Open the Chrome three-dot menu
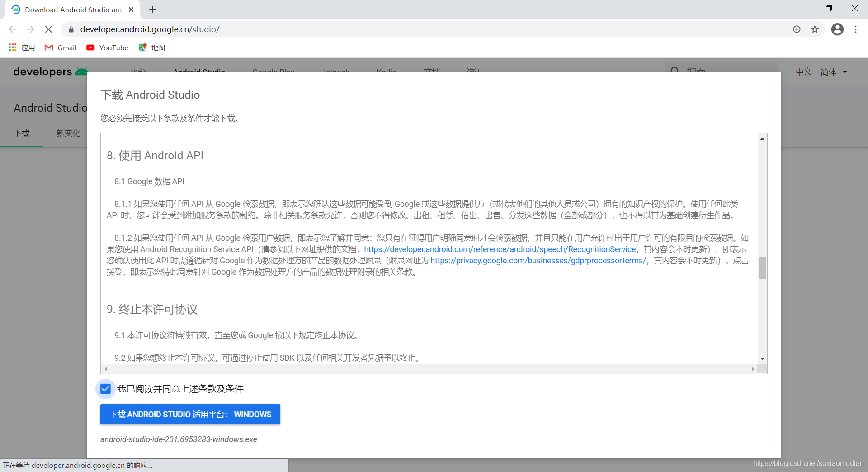The width and height of the screenshot is (868, 472). click(855, 29)
